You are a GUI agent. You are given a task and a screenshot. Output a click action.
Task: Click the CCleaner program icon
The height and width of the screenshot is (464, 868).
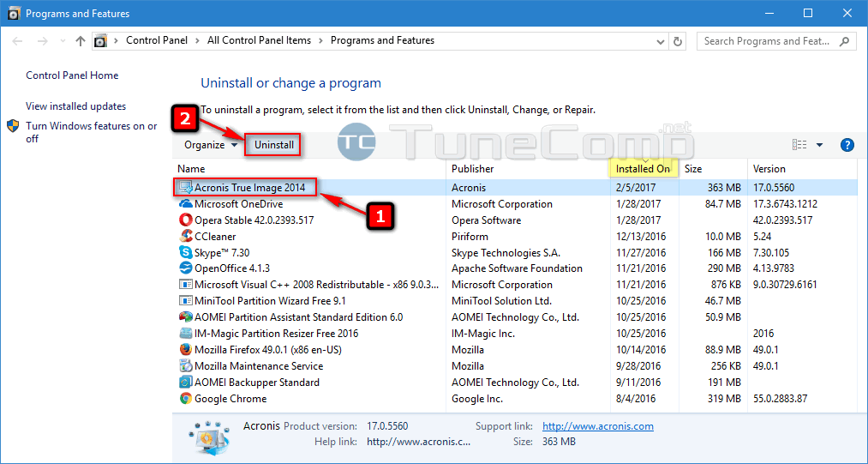pos(185,236)
